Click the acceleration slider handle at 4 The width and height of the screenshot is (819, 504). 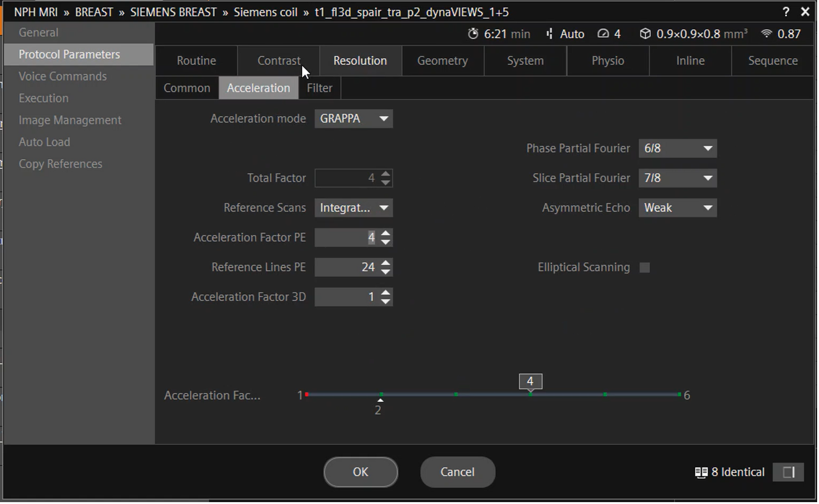[530, 383]
